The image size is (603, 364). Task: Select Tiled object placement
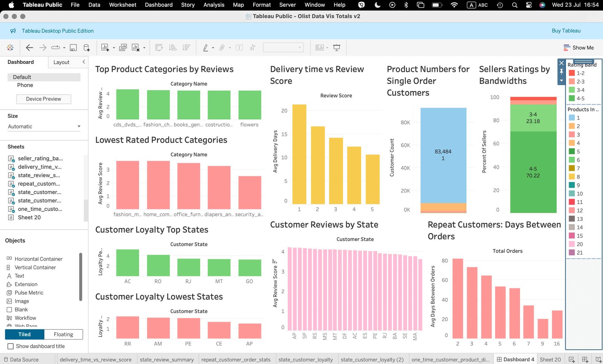click(x=24, y=334)
